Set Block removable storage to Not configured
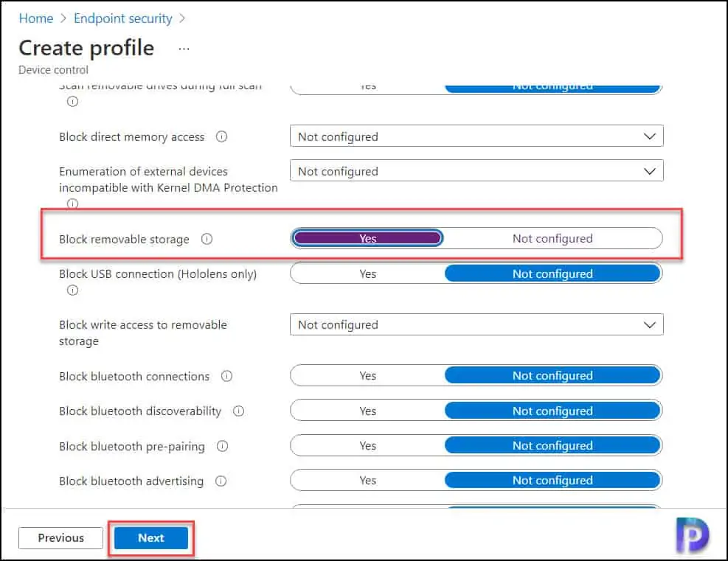Image resolution: width=728 pixels, height=561 pixels. (552, 239)
